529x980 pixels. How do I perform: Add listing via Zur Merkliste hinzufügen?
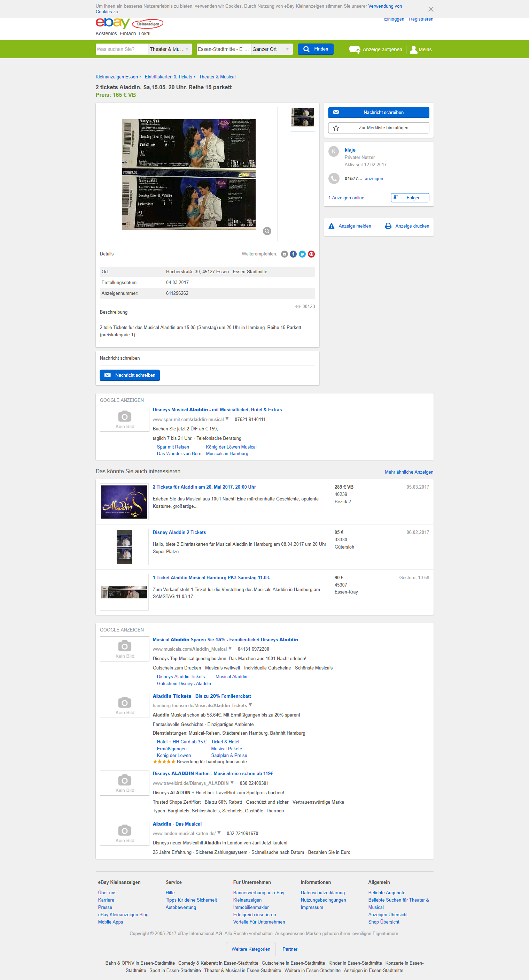tap(379, 128)
